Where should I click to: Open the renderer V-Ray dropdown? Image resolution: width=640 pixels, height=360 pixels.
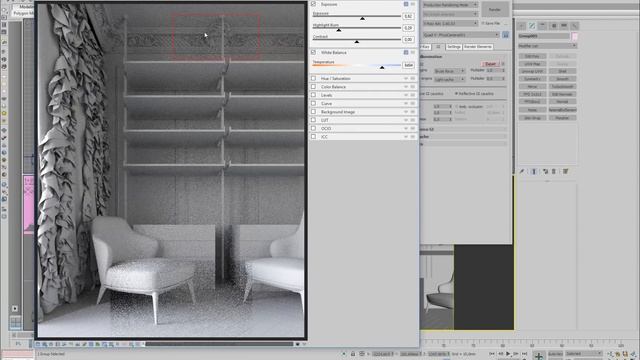pyautogui.click(x=450, y=24)
